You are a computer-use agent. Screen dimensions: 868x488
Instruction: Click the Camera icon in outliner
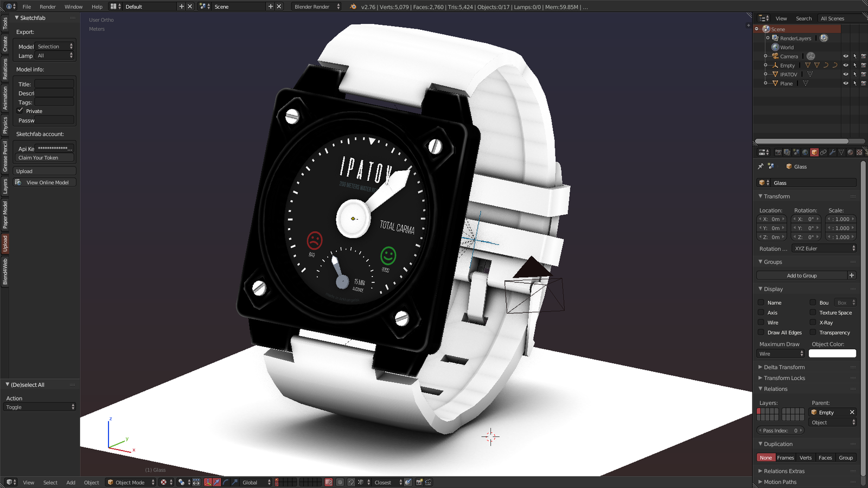point(775,56)
